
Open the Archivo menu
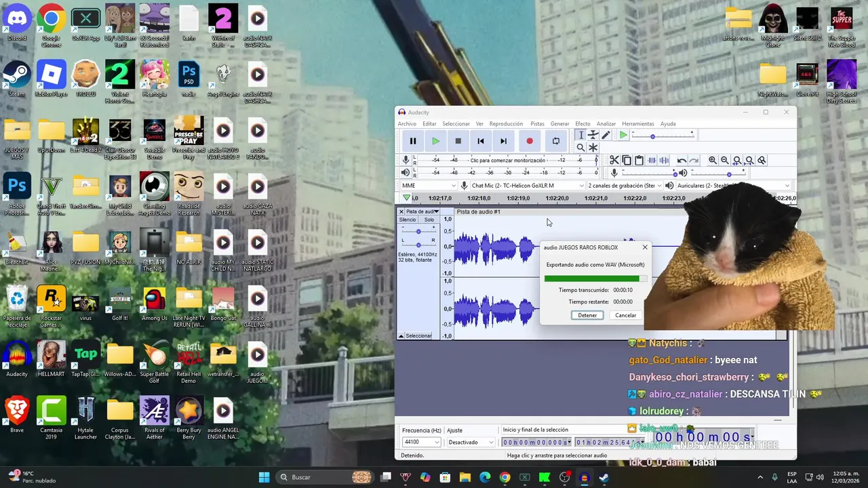[x=407, y=124]
